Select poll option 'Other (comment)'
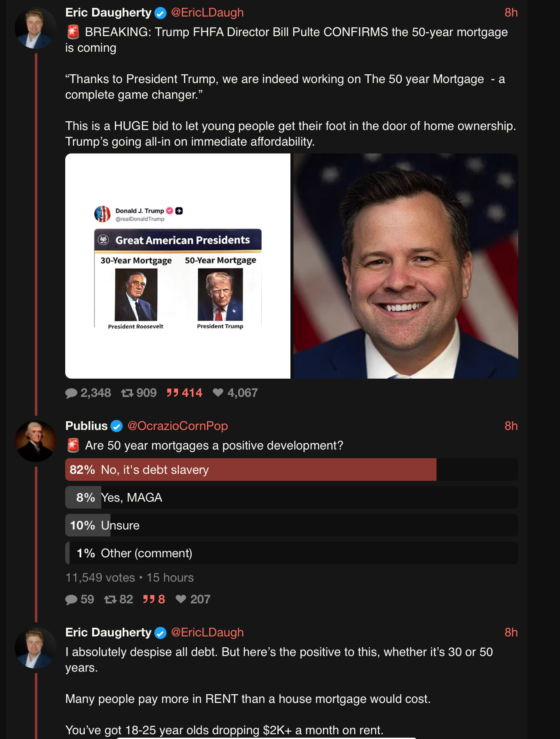560x739 pixels. click(x=291, y=553)
